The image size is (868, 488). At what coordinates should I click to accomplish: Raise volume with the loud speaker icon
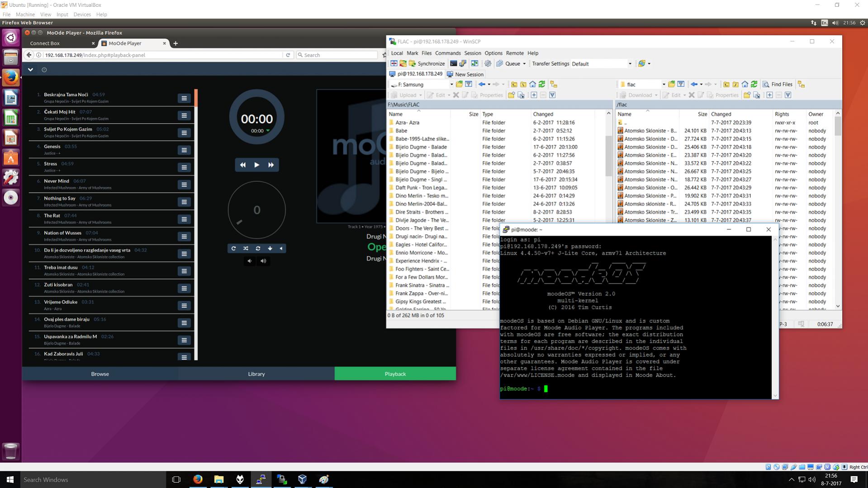[263, 261]
